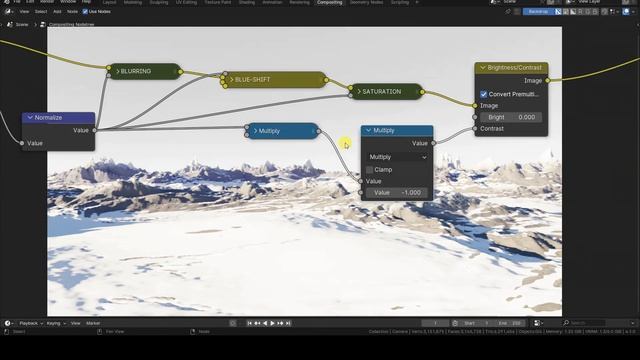The image size is (640, 360).
Task: Click the Compositing Nodetree breadcrumb text
Action: (71, 24)
